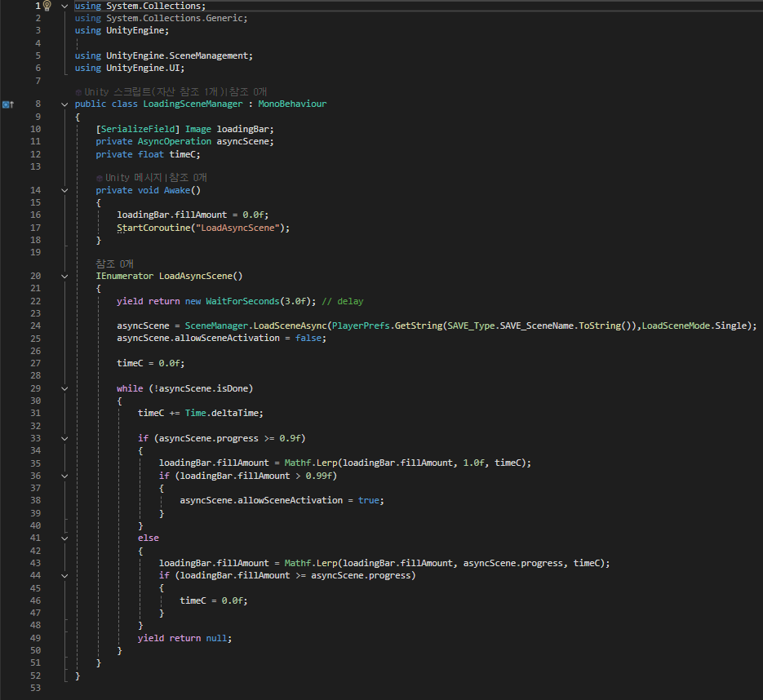The image size is (763, 700).
Task: Click Mathf on line 43
Action: pos(298,563)
